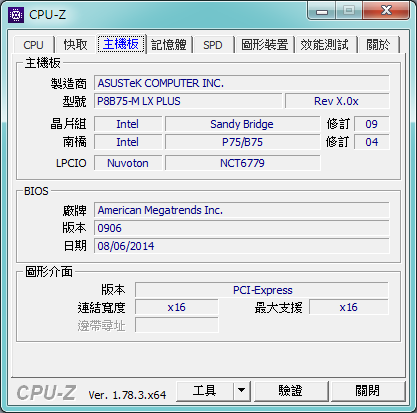This screenshot has height=413, width=417.
Task: Select the 主機板 tab
Action: coord(121,44)
